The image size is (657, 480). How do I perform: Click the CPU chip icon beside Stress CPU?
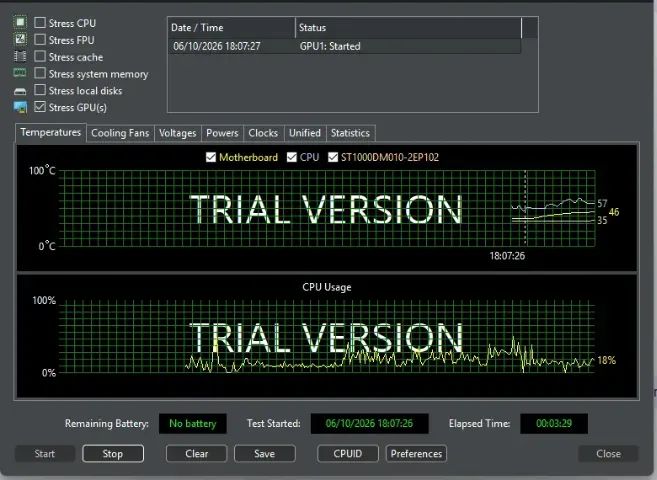click(x=20, y=22)
